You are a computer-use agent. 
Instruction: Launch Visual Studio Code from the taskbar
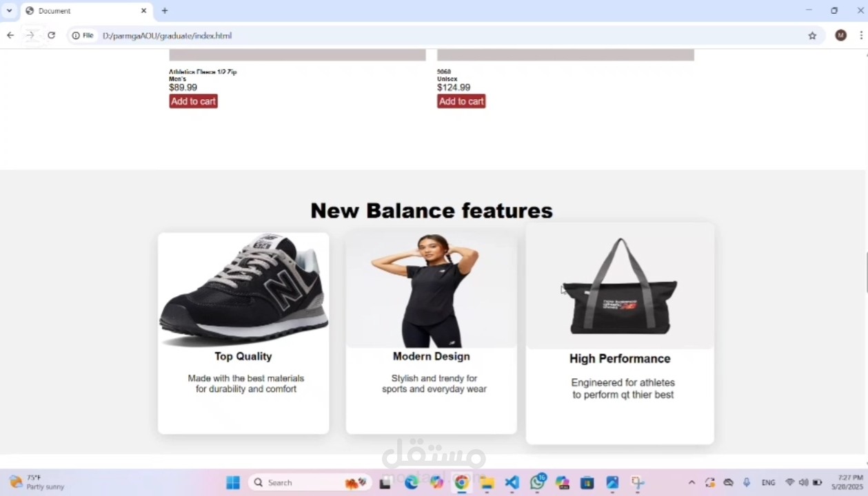click(512, 482)
